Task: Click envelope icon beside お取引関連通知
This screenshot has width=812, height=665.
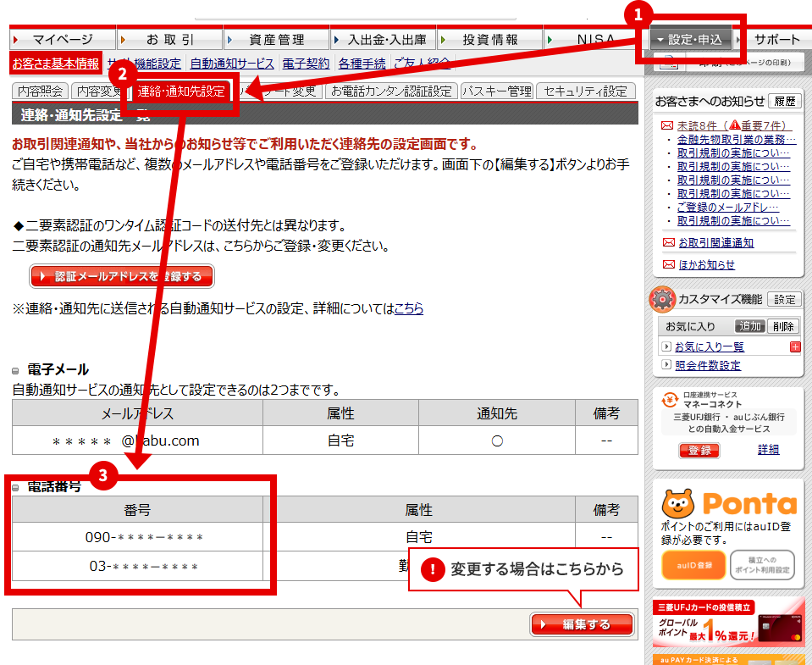Action: coord(669,242)
